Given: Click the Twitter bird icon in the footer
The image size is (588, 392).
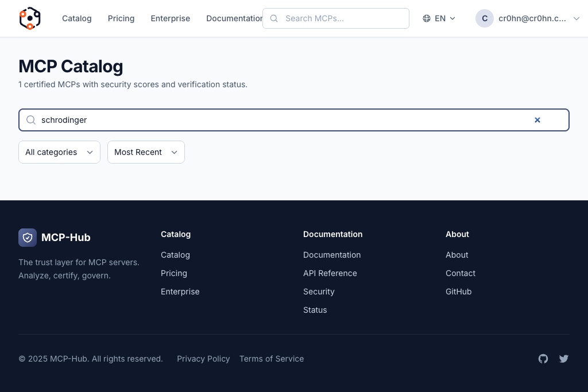Looking at the screenshot, I should pos(564,359).
